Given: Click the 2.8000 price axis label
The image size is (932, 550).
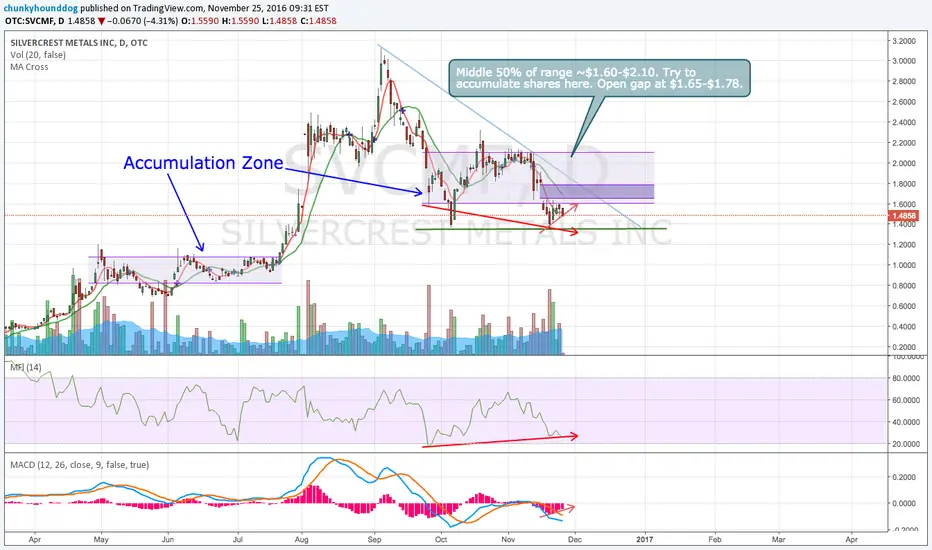Looking at the screenshot, I should point(903,81).
